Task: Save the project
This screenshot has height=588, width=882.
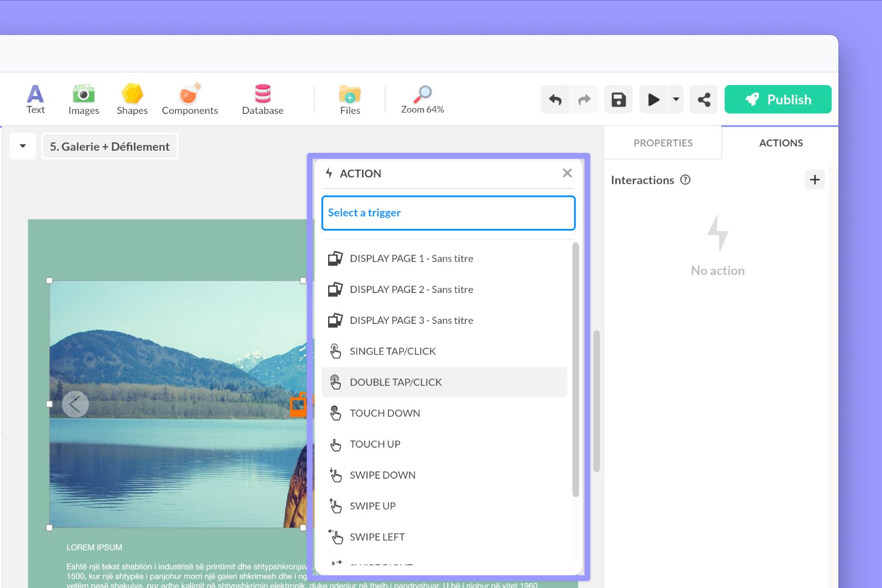Action: tap(618, 99)
